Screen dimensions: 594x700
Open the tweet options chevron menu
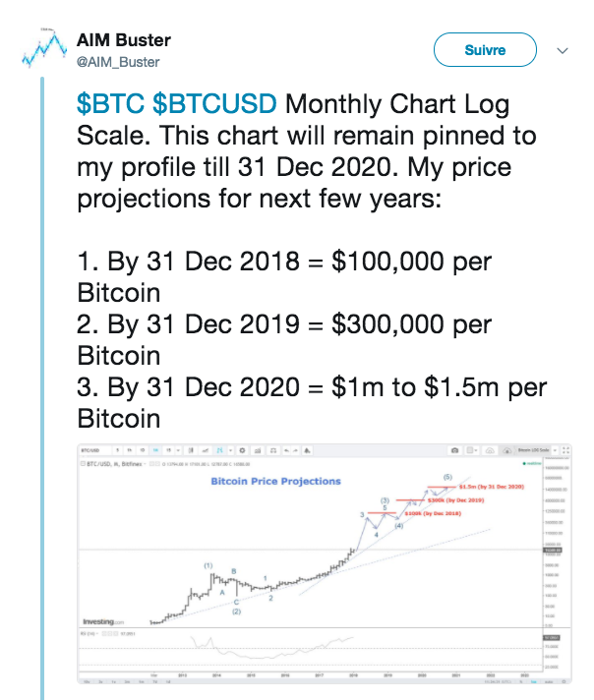563,50
